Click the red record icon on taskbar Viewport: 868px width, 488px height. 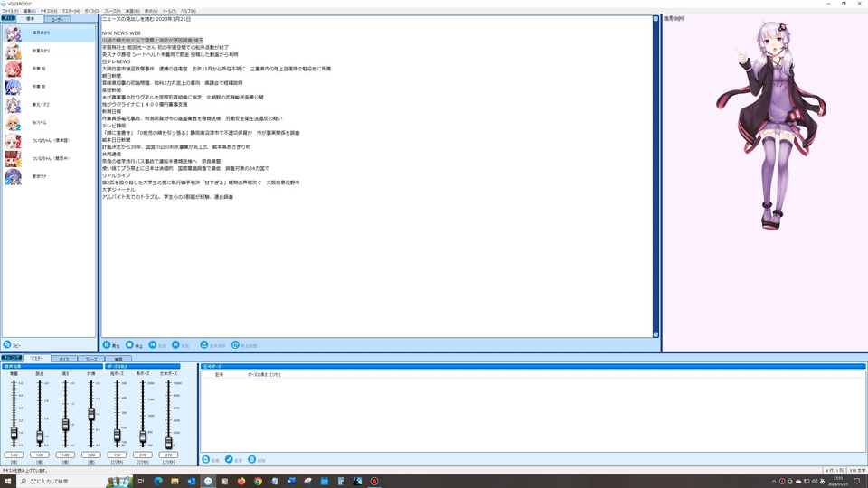coord(374,482)
